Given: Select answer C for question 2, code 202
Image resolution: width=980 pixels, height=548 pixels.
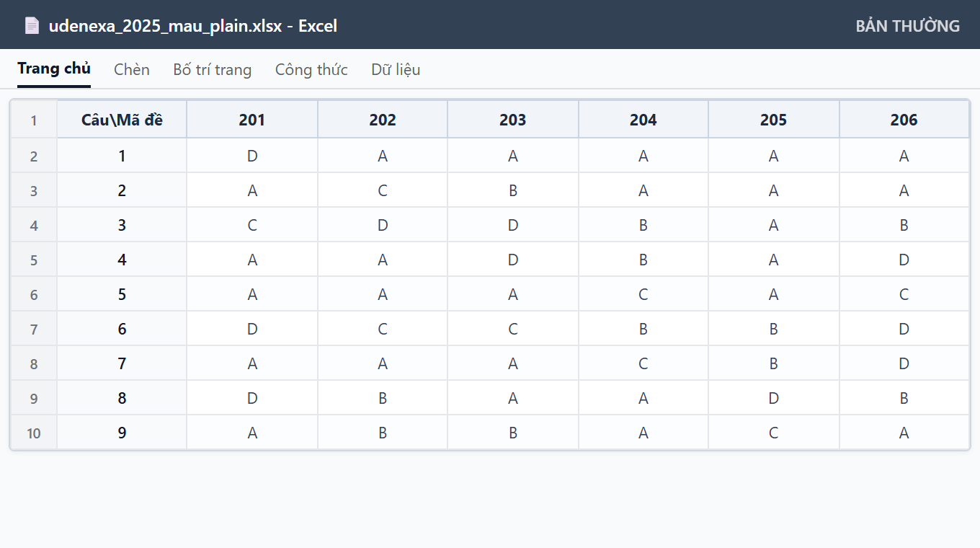Looking at the screenshot, I should tap(383, 190).
